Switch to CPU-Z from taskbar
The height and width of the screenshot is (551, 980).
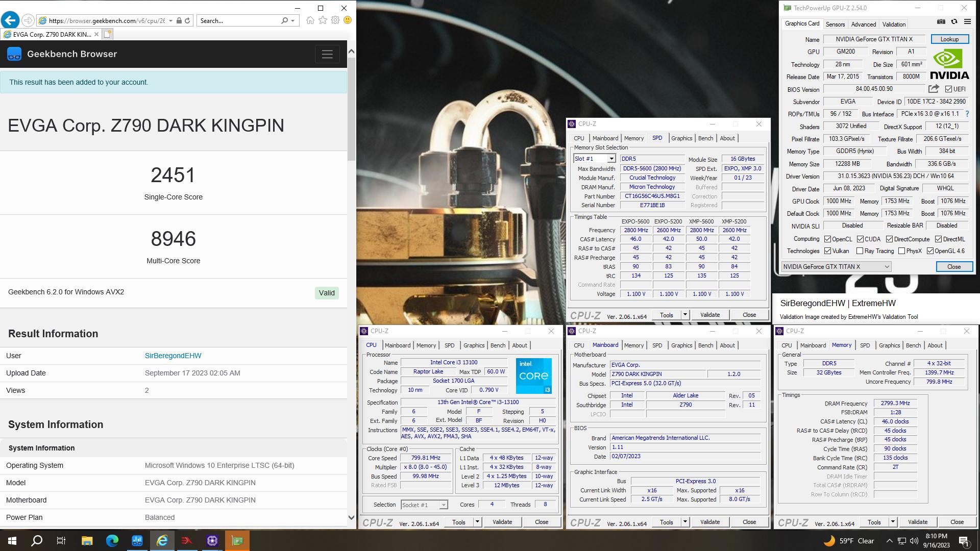(212, 541)
